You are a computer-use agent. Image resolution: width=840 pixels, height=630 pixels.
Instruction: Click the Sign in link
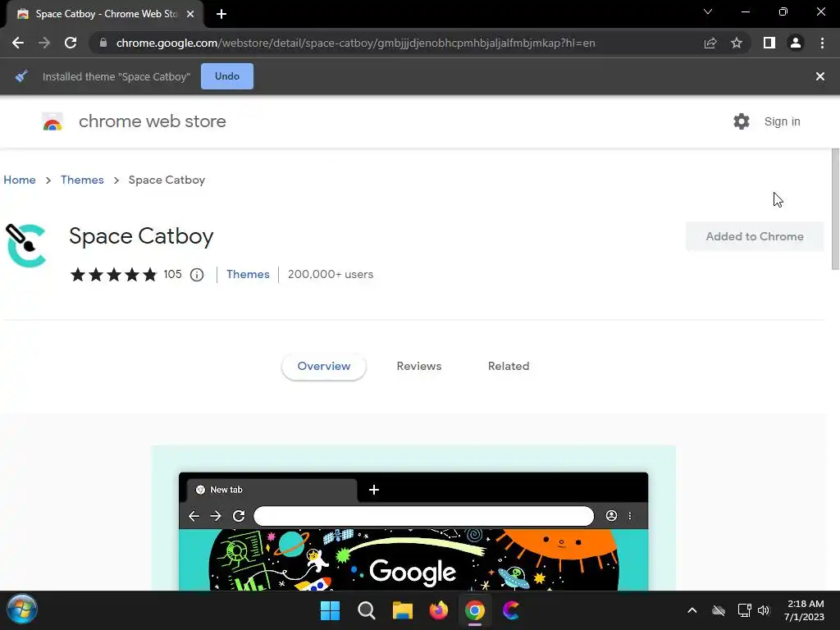click(782, 121)
